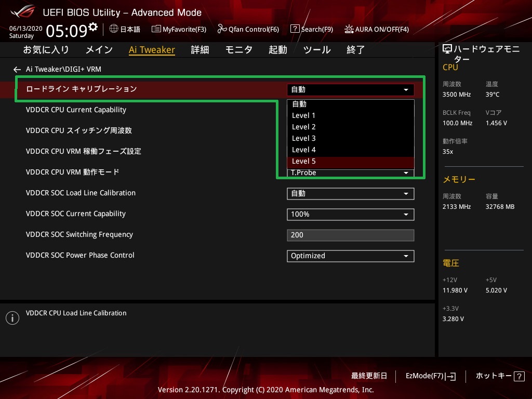Open ツール tab
The height and width of the screenshot is (399, 532).
[317, 50]
